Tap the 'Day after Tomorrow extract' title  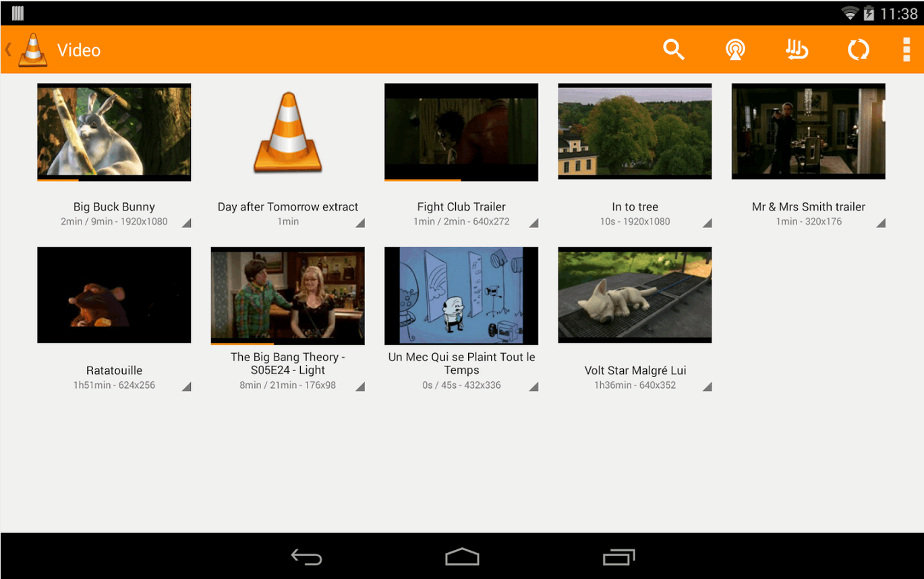point(288,206)
